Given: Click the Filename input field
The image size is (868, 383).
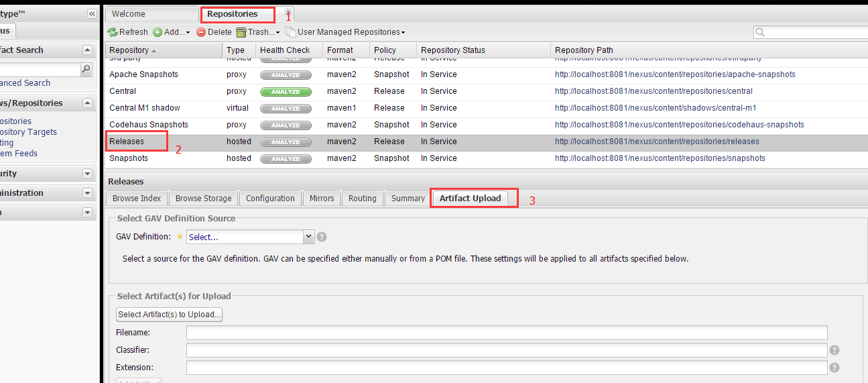Looking at the screenshot, I should pos(507,333).
